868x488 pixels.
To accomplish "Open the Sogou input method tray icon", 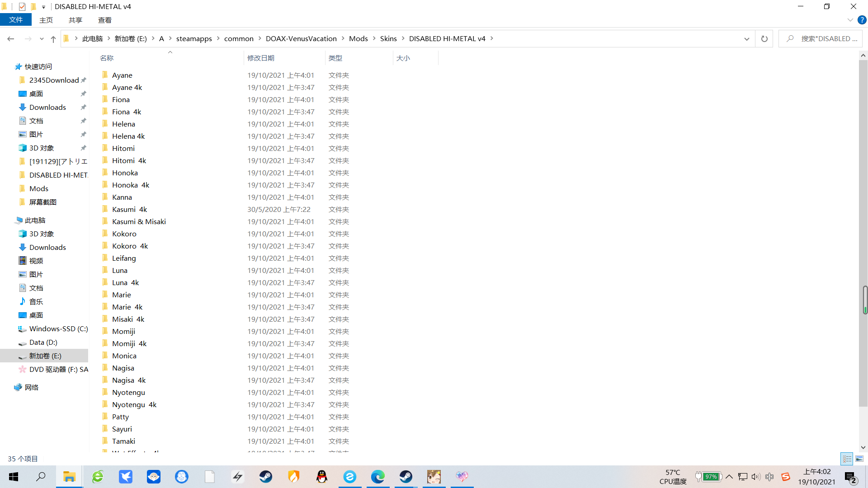I will coord(786,477).
